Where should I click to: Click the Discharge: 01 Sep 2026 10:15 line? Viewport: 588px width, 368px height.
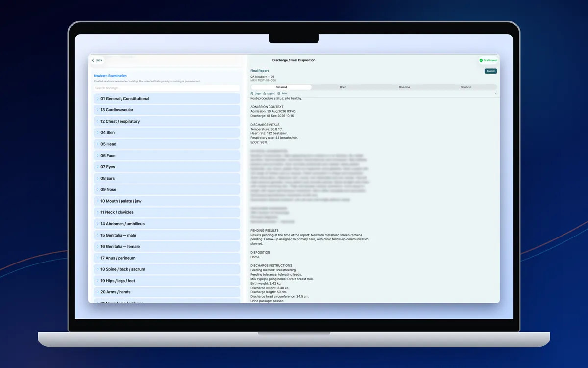(272, 116)
